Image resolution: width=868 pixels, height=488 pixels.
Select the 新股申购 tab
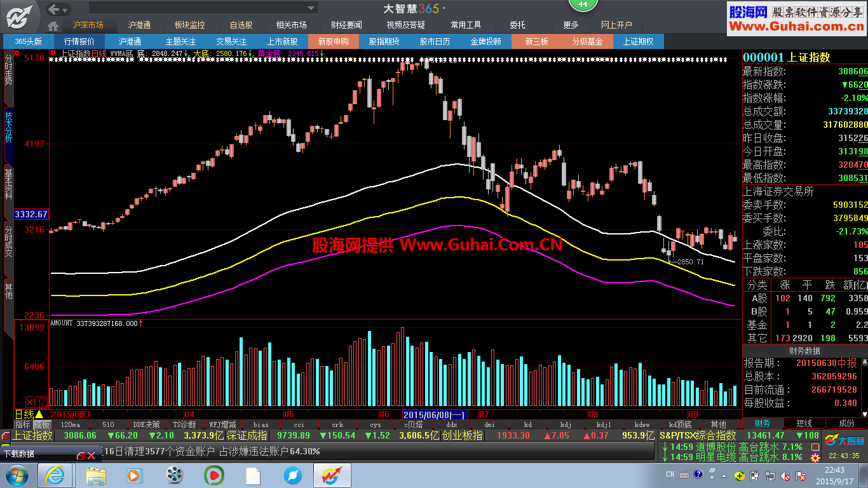pyautogui.click(x=334, y=41)
